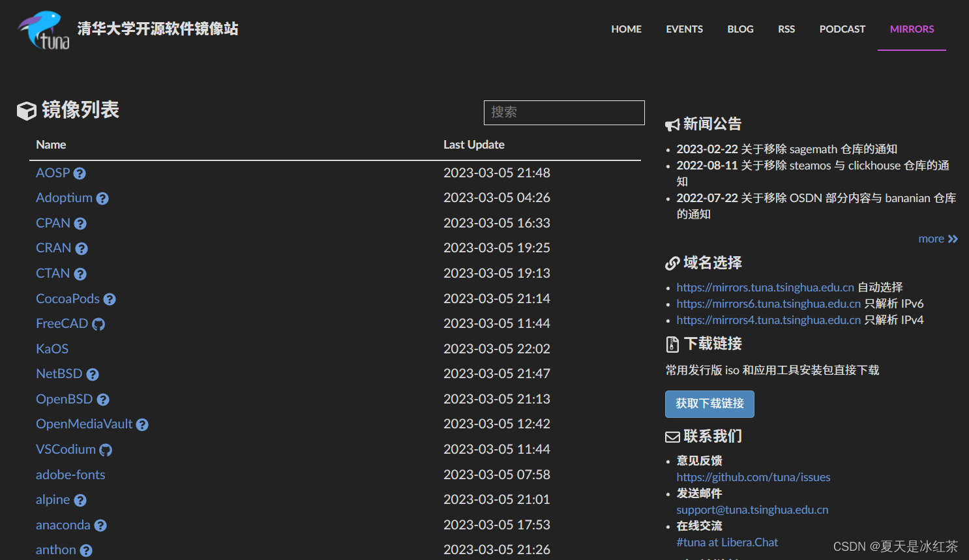Open the CocoaPods mirror link

click(x=68, y=299)
